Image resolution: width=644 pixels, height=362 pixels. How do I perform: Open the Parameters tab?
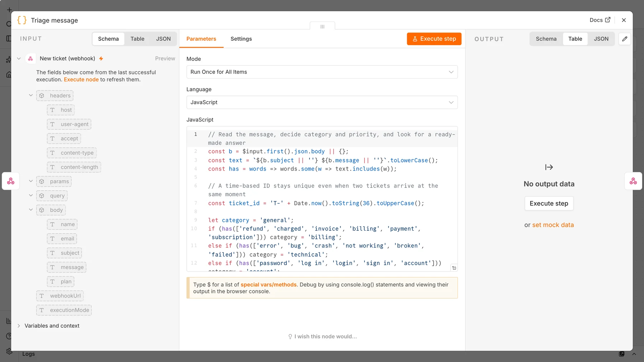point(201,39)
